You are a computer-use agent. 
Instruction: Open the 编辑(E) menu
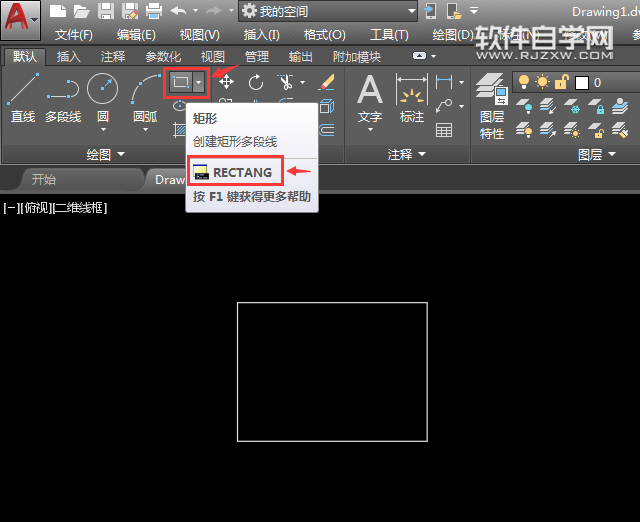[136, 35]
